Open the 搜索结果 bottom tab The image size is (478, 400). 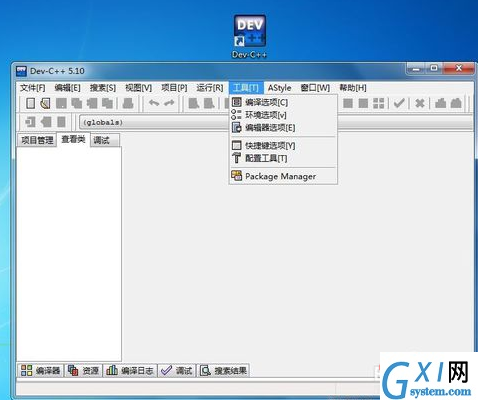pos(224,371)
